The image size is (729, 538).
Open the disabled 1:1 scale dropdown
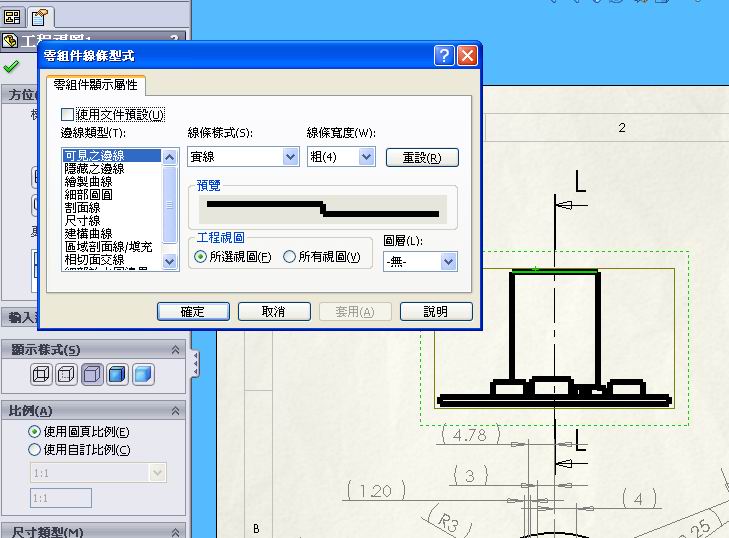(x=157, y=473)
